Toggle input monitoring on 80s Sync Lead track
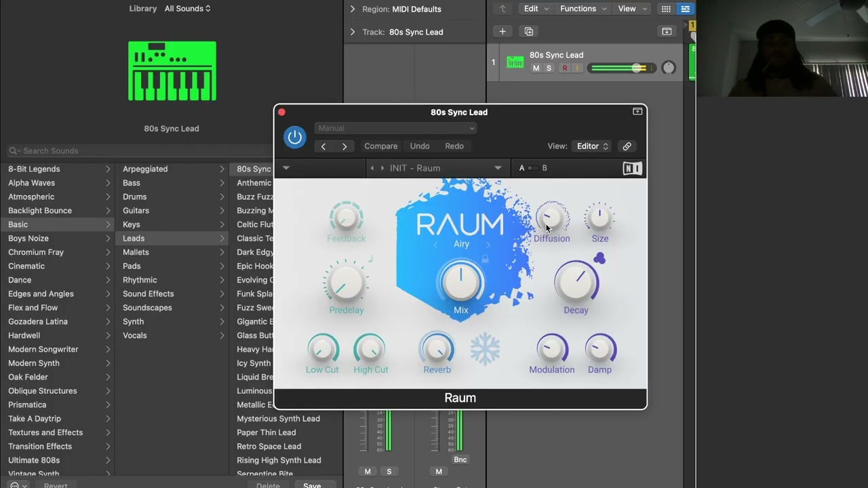The width and height of the screenshot is (868, 488). (x=577, y=68)
